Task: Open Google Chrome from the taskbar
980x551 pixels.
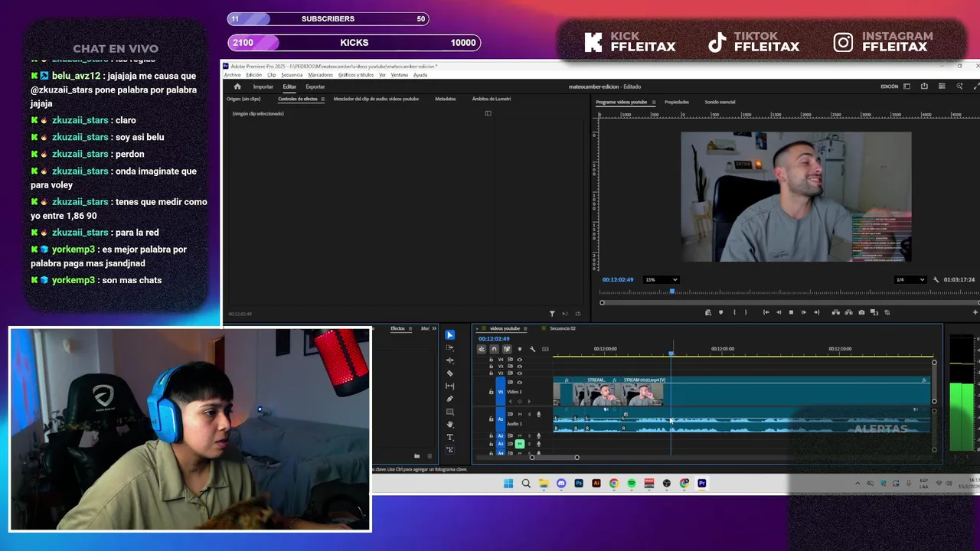Action: coord(614,484)
